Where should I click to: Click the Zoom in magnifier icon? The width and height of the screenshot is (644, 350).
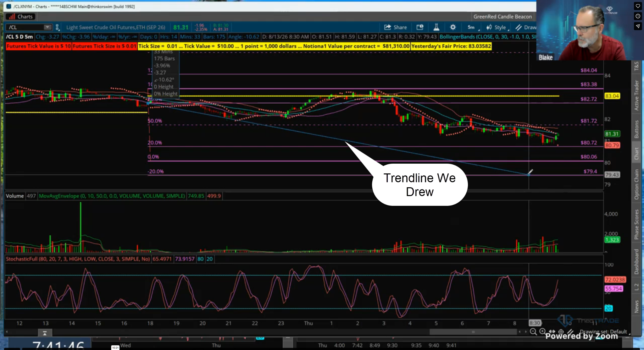tap(543, 331)
